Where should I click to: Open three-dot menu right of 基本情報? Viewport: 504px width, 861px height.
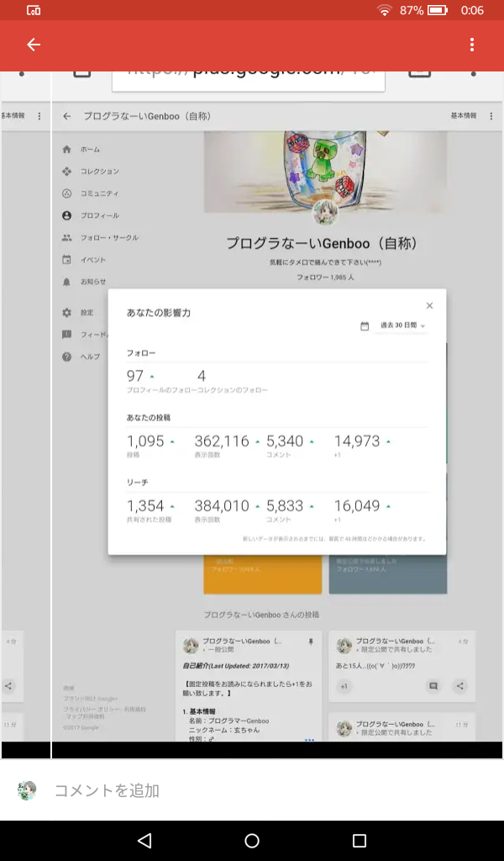[x=491, y=116]
